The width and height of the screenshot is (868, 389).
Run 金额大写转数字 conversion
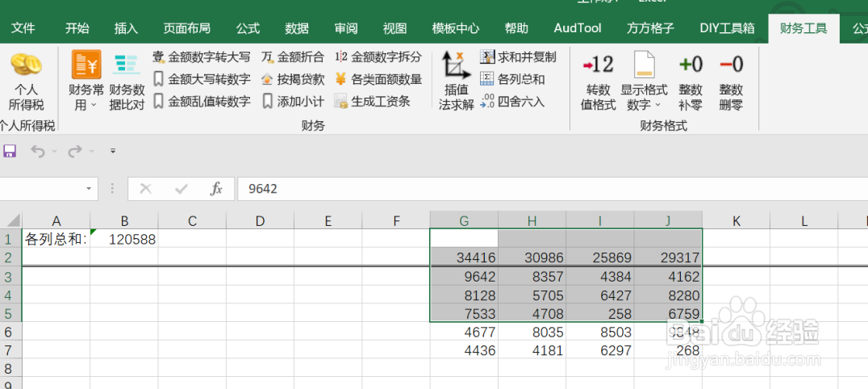click(x=202, y=79)
